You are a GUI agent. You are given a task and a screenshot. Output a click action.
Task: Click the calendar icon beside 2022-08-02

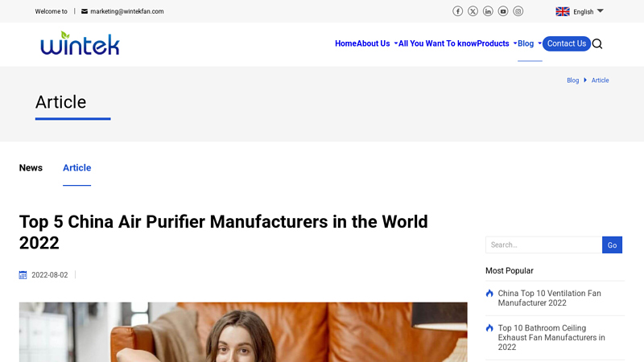coord(23,275)
